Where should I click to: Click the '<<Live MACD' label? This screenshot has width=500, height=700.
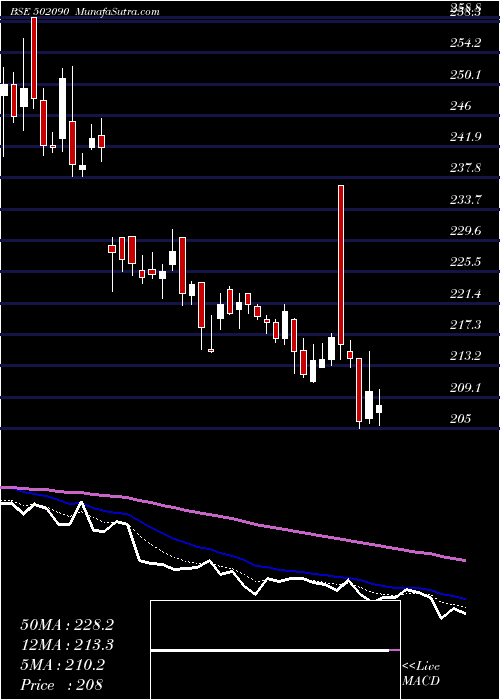[x=421, y=674]
